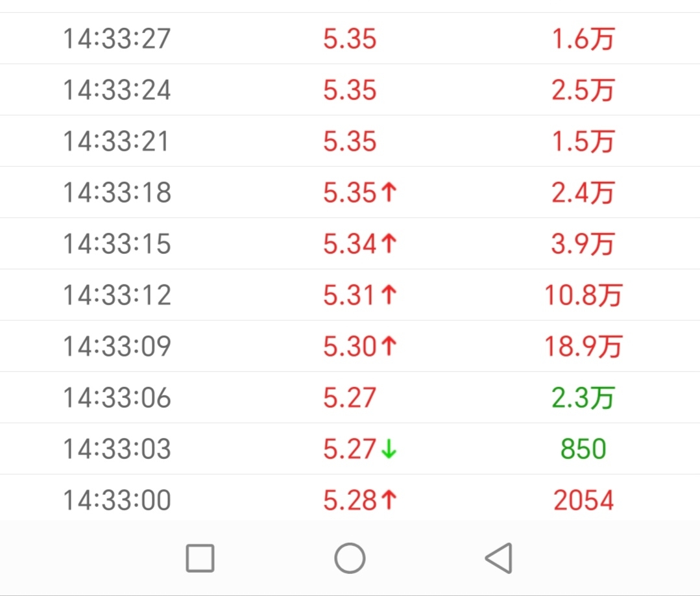Tap the 10.8万 volume value
Image resolution: width=700 pixels, height=596 pixels.
pos(583,295)
